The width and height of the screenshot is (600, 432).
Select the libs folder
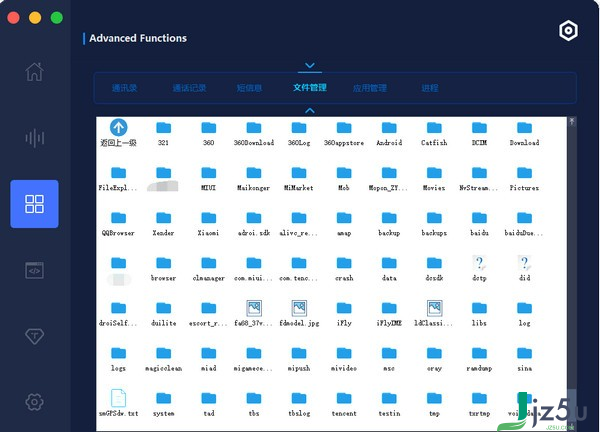(x=479, y=313)
